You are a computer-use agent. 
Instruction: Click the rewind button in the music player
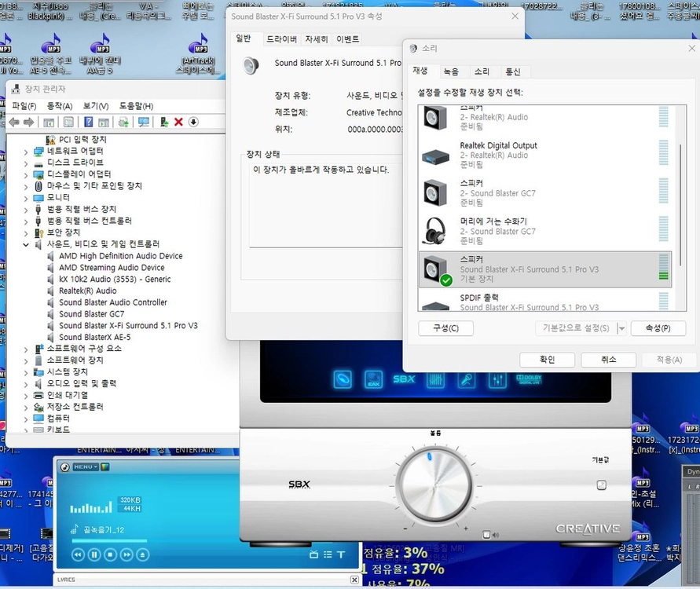tap(78, 554)
